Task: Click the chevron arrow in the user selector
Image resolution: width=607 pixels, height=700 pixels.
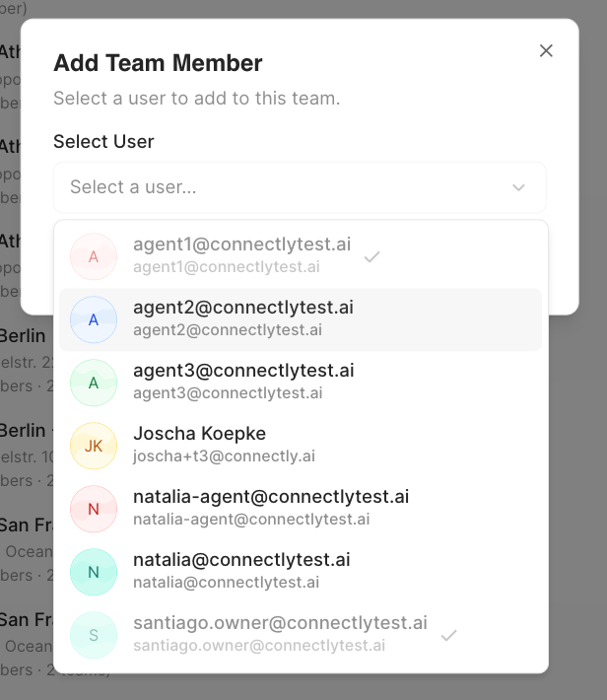Action: 518,187
